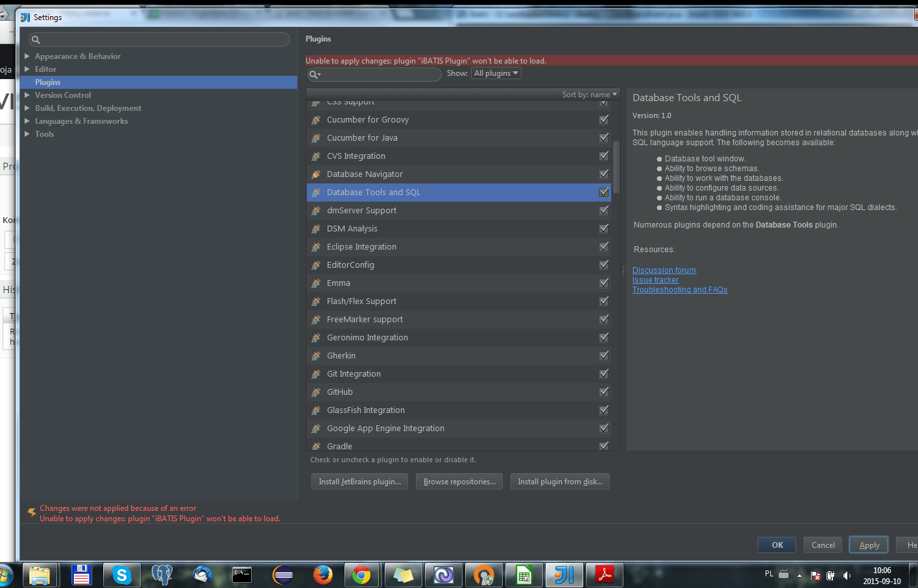Expand Appearance & Behavior settings
Image resolution: width=918 pixels, height=588 pixels.
click(27, 56)
